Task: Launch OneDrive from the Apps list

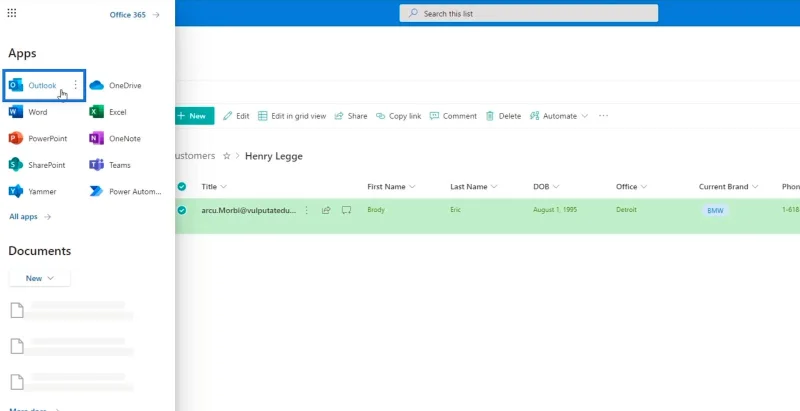Action: coord(115,86)
